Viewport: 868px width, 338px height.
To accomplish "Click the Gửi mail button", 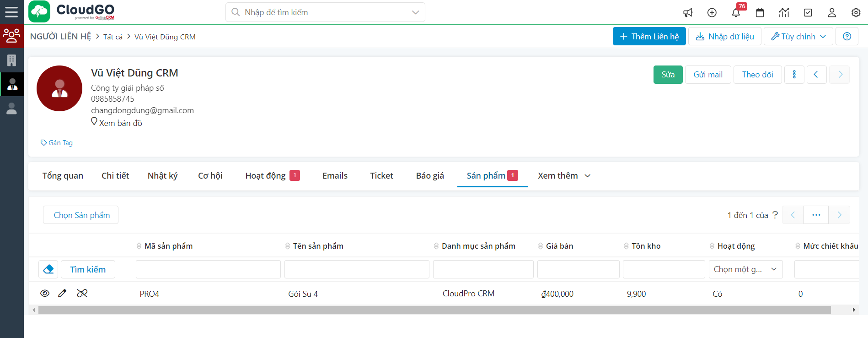I will (708, 75).
